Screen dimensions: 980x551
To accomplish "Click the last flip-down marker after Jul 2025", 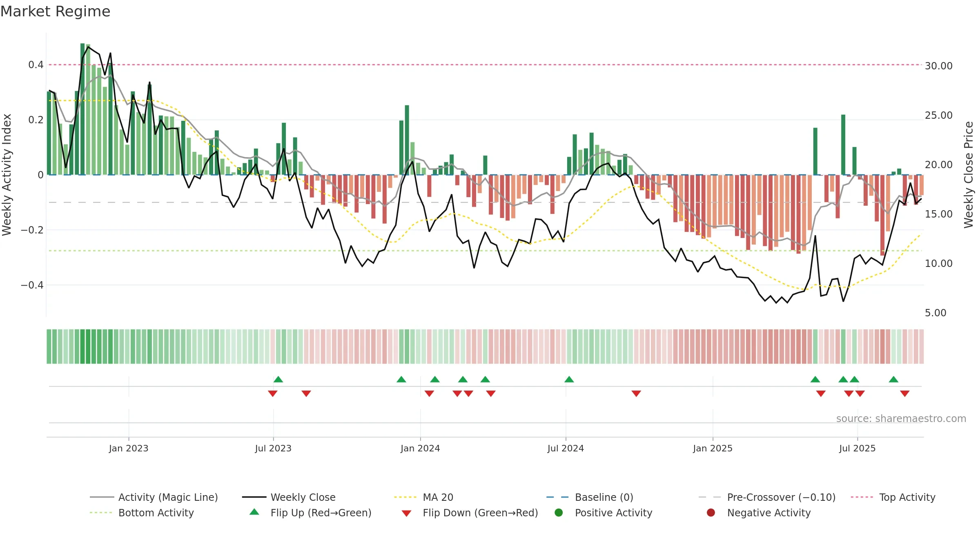I will pos(905,393).
